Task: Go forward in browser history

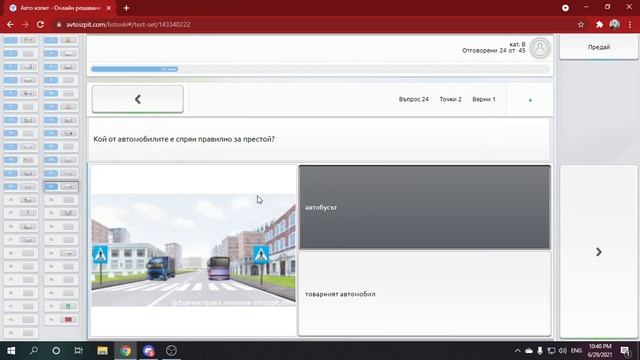Action: pos(25,24)
